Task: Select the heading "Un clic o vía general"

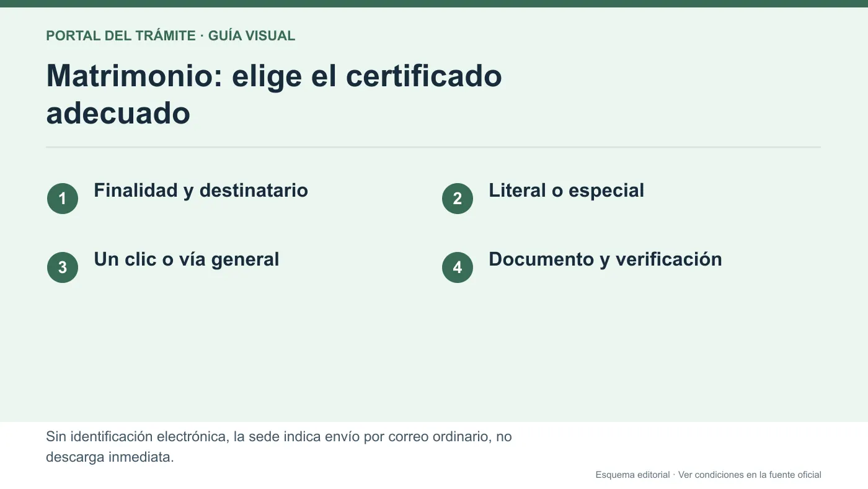Action: pyautogui.click(x=187, y=259)
